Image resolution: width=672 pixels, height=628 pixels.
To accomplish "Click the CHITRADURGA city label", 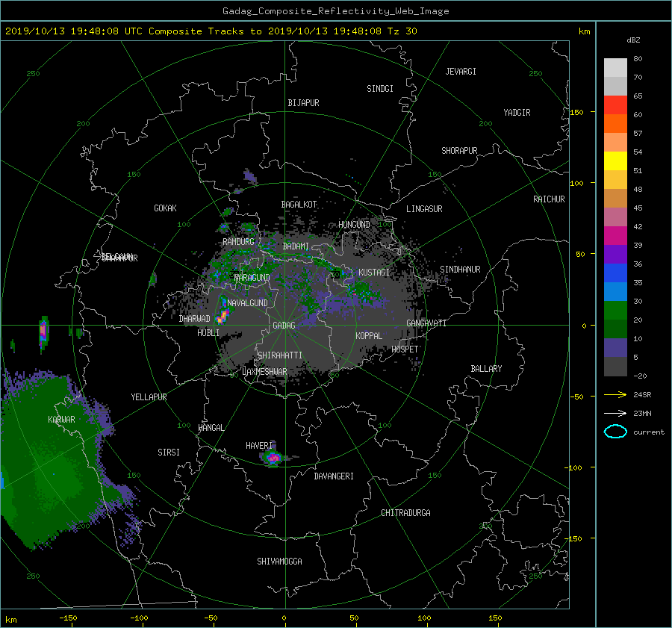I will [x=405, y=513].
